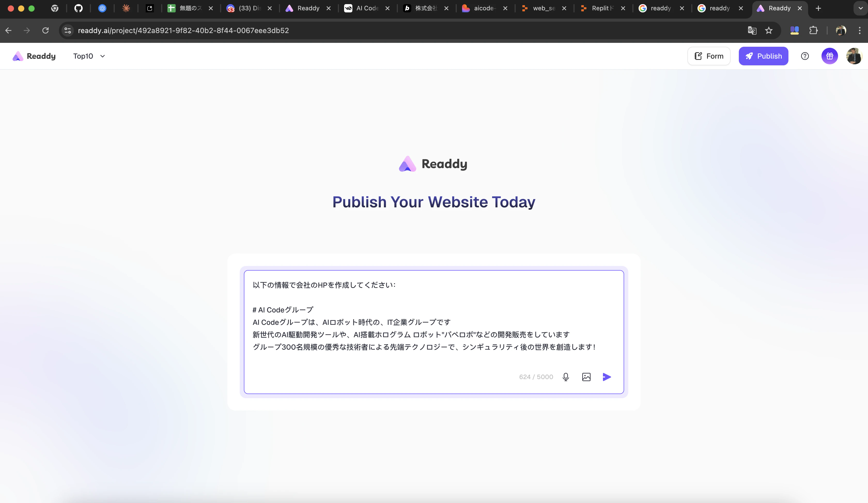868x503 pixels.
Task: Click the image upload icon
Action: (x=586, y=377)
